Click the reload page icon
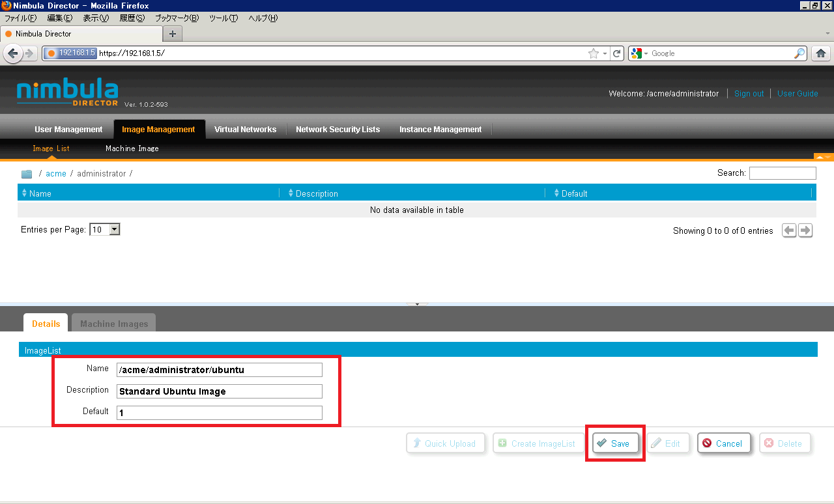Screen dimensions: 834x504 coord(617,53)
